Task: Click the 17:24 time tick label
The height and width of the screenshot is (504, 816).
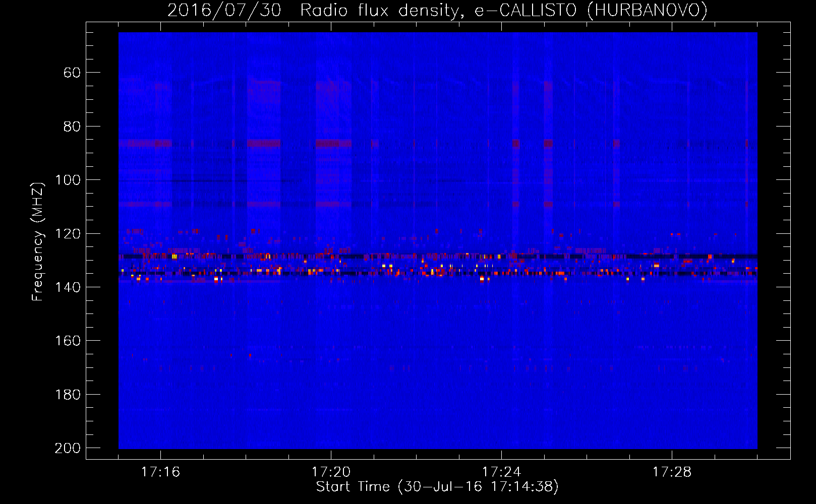Action: tap(501, 472)
